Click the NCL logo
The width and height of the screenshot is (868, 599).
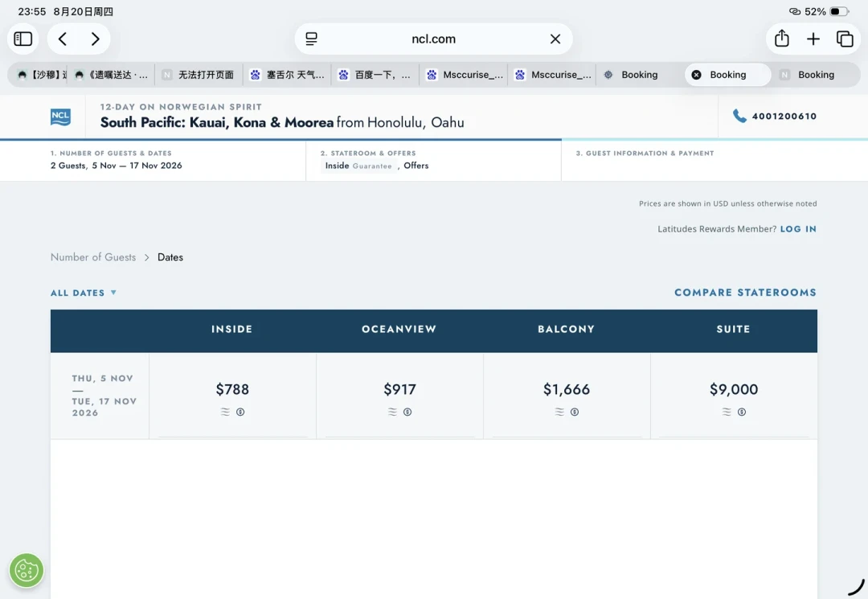(x=60, y=117)
